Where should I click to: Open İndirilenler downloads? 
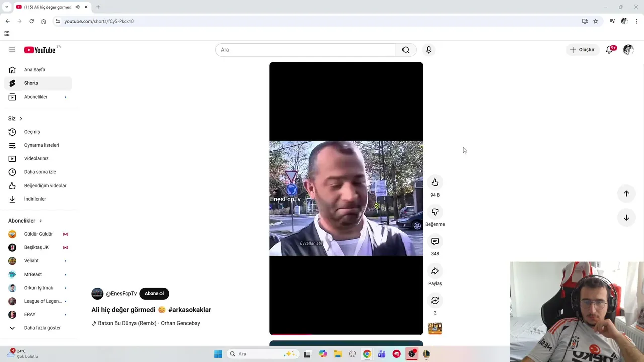pyautogui.click(x=38, y=199)
